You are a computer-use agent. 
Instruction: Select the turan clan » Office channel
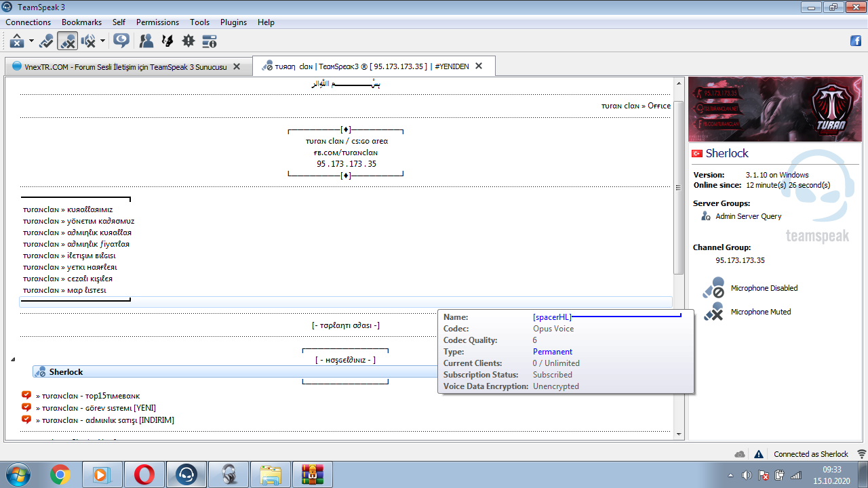click(x=636, y=106)
